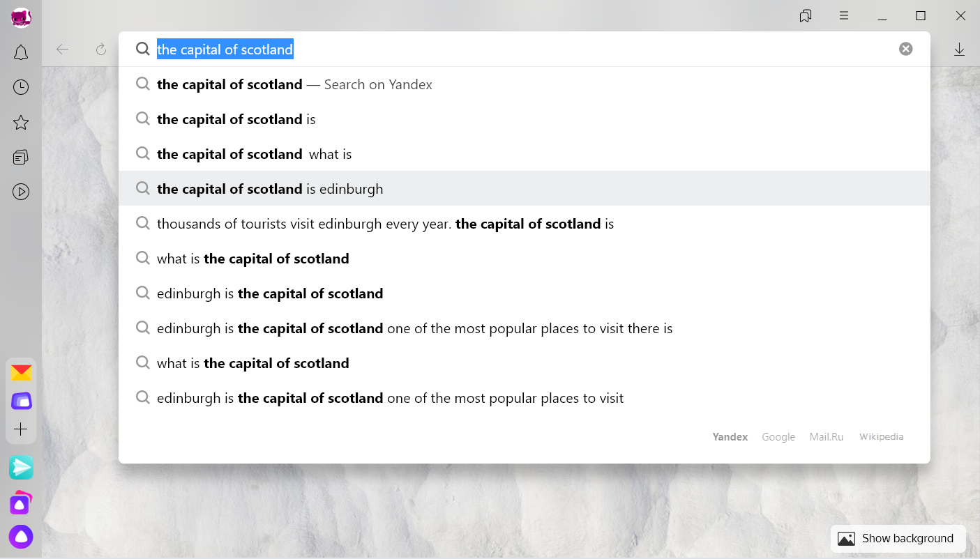Image resolution: width=980 pixels, height=559 pixels.
Task: Click the bookmark tabs icon in title bar
Action: [x=806, y=15]
